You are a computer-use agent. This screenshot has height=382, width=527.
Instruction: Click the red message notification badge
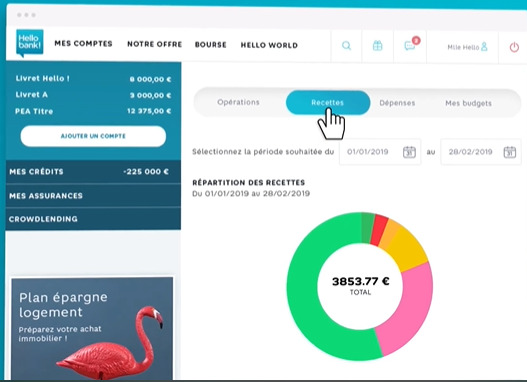click(x=416, y=40)
